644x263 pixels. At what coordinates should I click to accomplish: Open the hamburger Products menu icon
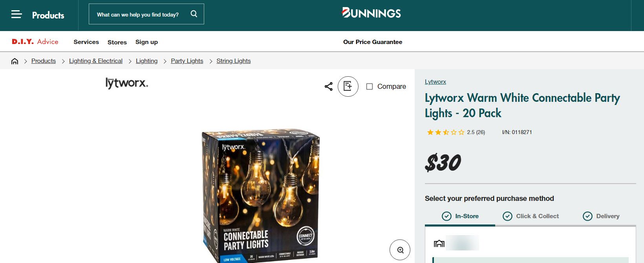tap(16, 15)
